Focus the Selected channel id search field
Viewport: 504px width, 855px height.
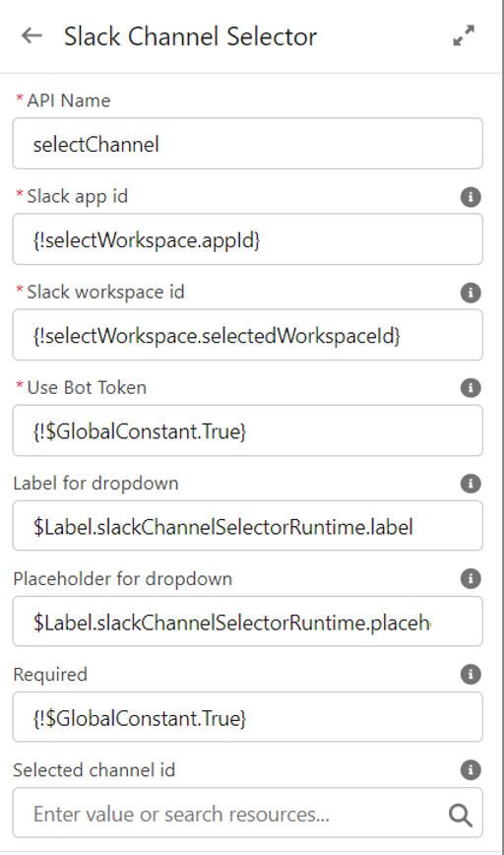pyautogui.click(x=247, y=813)
